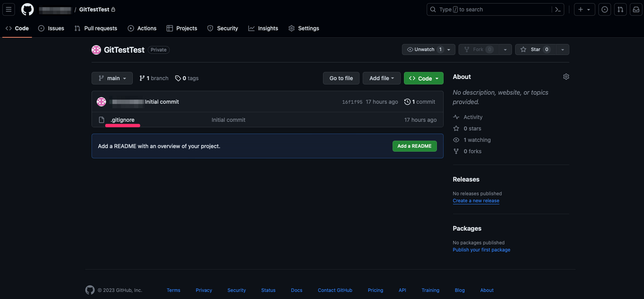Open the Add file dropdown

382,78
